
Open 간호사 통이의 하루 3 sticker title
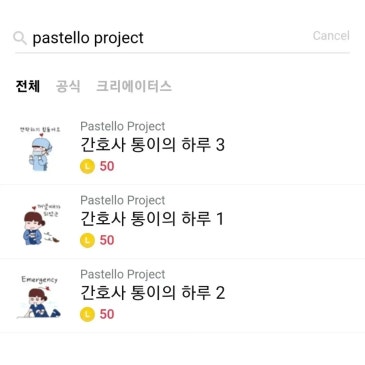coord(152,145)
